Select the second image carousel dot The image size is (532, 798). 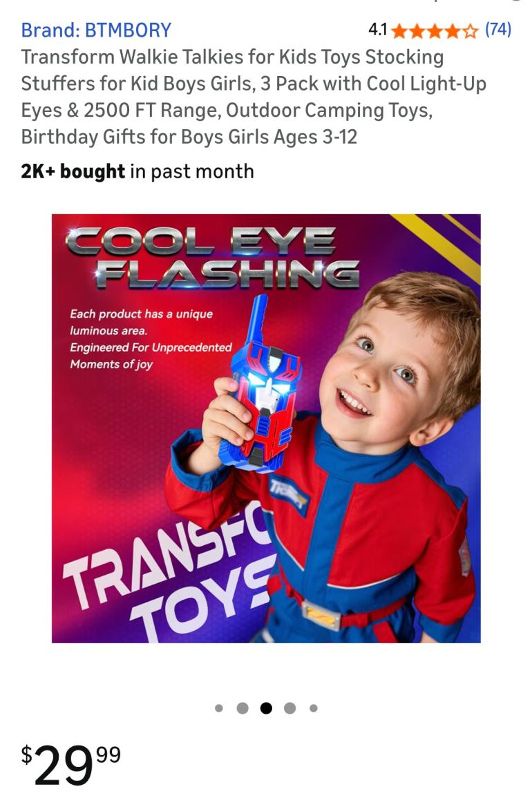(243, 708)
